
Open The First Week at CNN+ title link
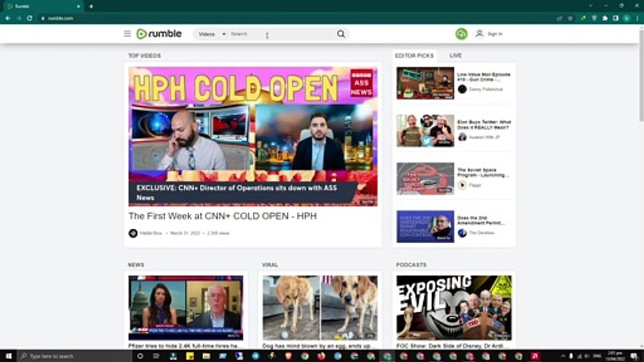(222, 216)
